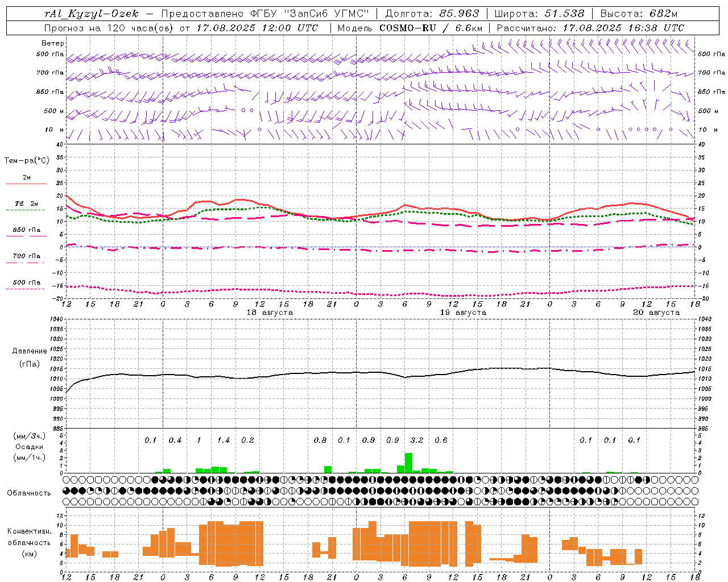Click the dashed line sample under Td 2м legend
Viewport: 728px width, 582px height.
tap(25, 210)
